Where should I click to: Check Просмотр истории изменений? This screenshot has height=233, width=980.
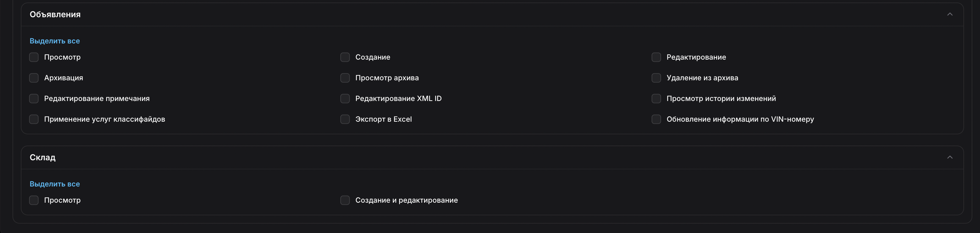pos(656,99)
